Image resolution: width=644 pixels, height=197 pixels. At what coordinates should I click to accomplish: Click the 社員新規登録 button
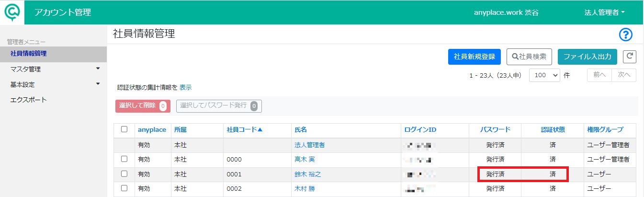click(x=475, y=57)
